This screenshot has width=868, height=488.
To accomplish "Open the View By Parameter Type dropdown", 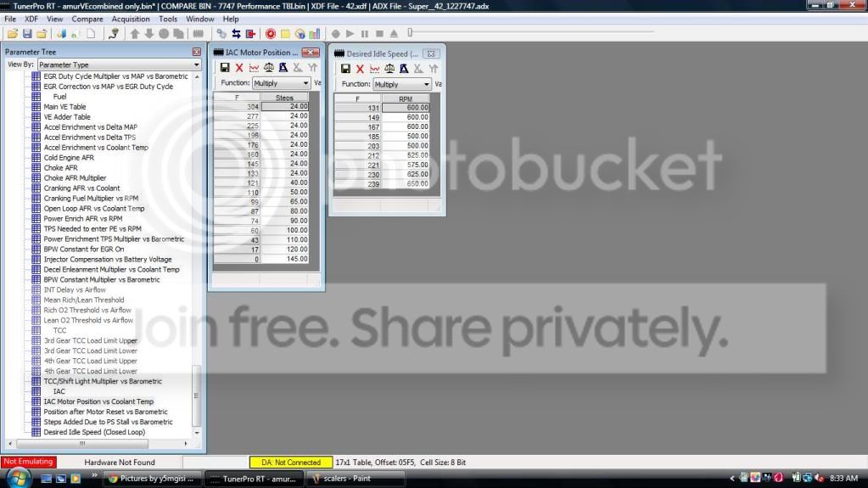I will tap(119, 65).
